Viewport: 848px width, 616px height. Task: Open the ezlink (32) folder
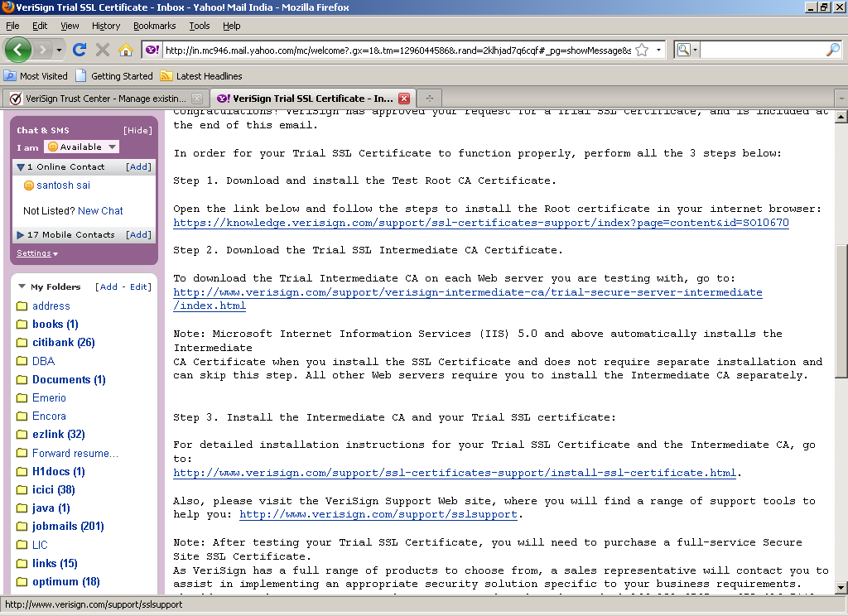[x=59, y=435]
